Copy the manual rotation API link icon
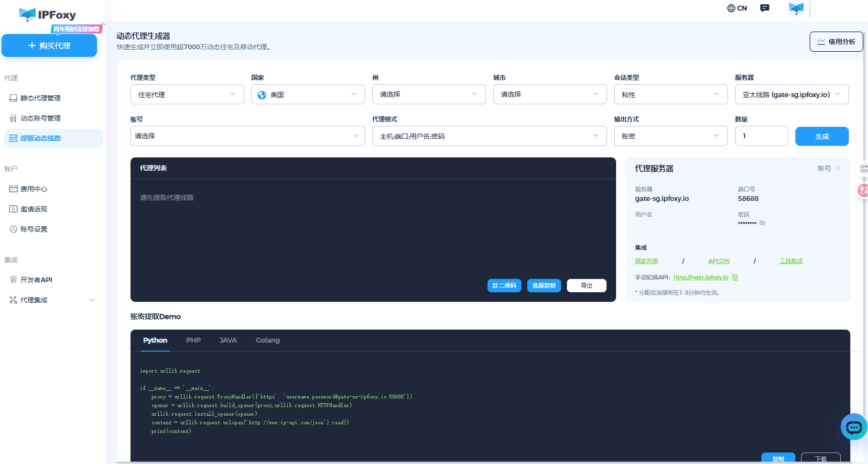 pos(735,277)
